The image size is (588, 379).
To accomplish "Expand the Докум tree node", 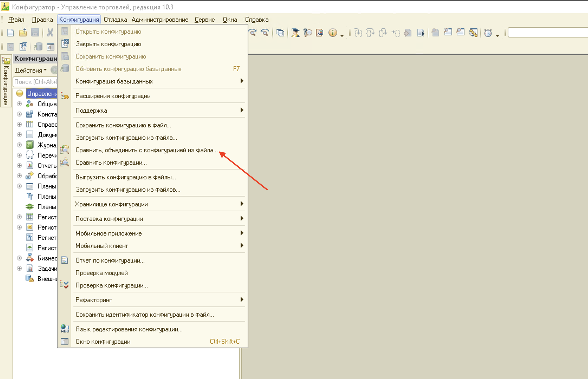I will tap(19, 135).
